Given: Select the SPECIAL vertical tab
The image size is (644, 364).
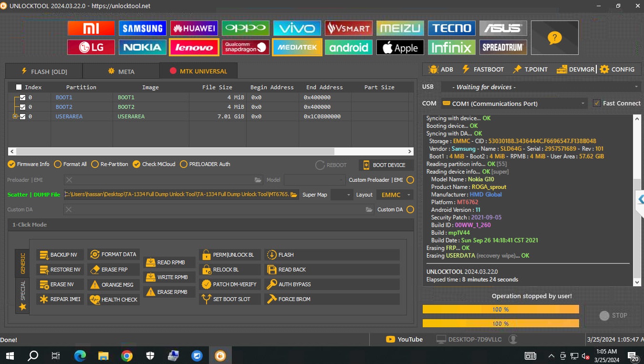Looking at the screenshot, I should coord(22,295).
